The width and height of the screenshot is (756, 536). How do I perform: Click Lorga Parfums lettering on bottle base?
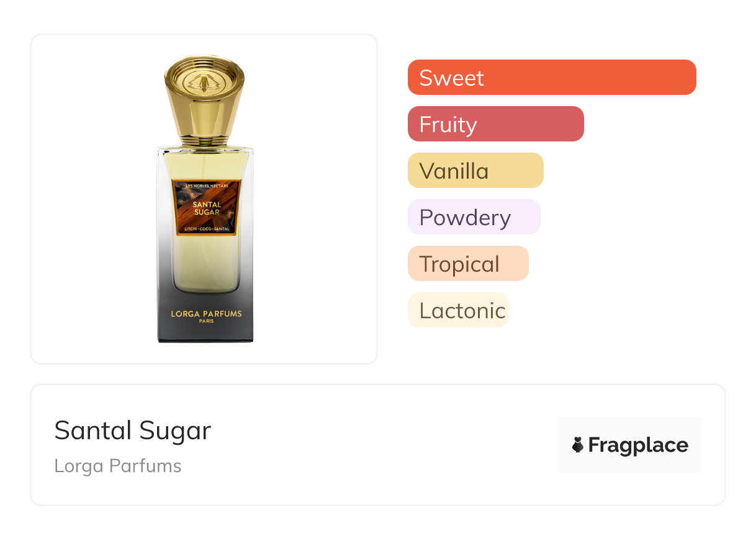[x=206, y=314]
